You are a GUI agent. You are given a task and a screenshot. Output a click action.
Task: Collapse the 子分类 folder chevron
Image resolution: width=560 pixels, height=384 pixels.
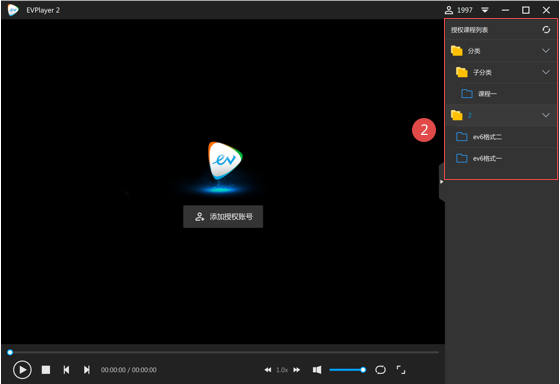pos(546,72)
